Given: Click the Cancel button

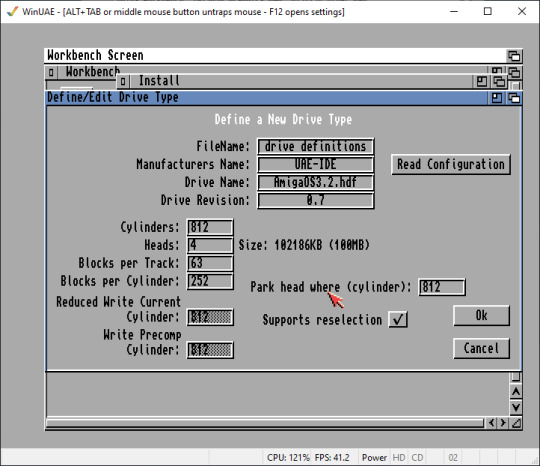Looking at the screenshot, I should pos(481,348).
